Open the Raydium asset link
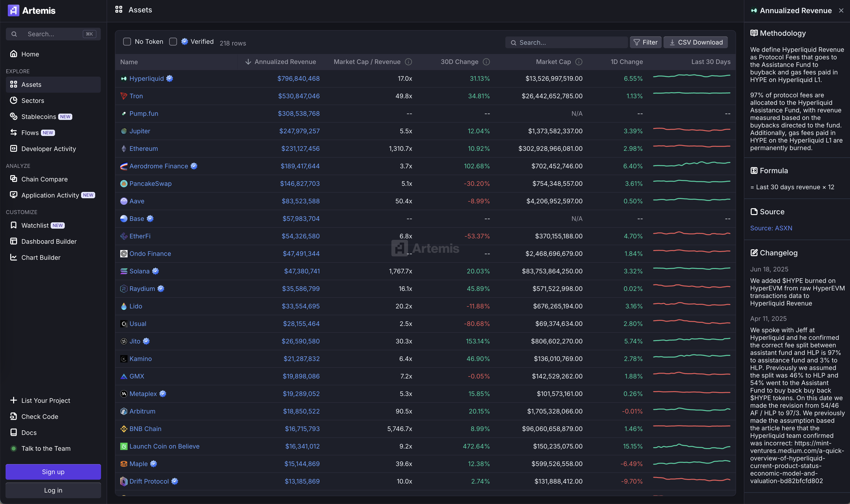Viewport: 850px width, 504px height. click(142, 289)
